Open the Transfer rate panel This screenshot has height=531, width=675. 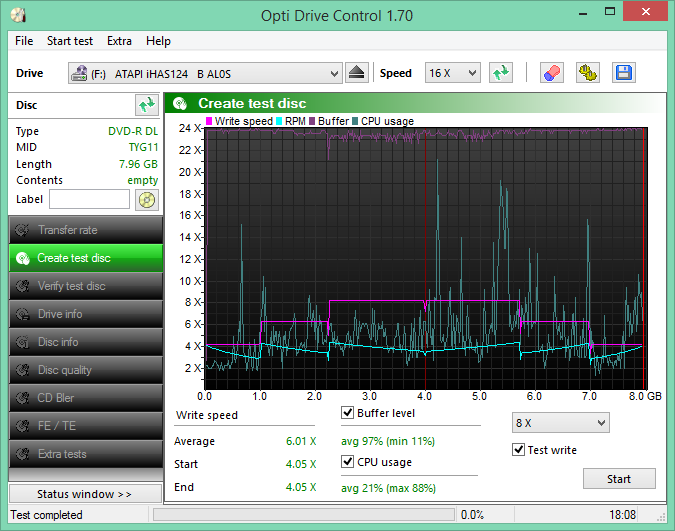86,230
